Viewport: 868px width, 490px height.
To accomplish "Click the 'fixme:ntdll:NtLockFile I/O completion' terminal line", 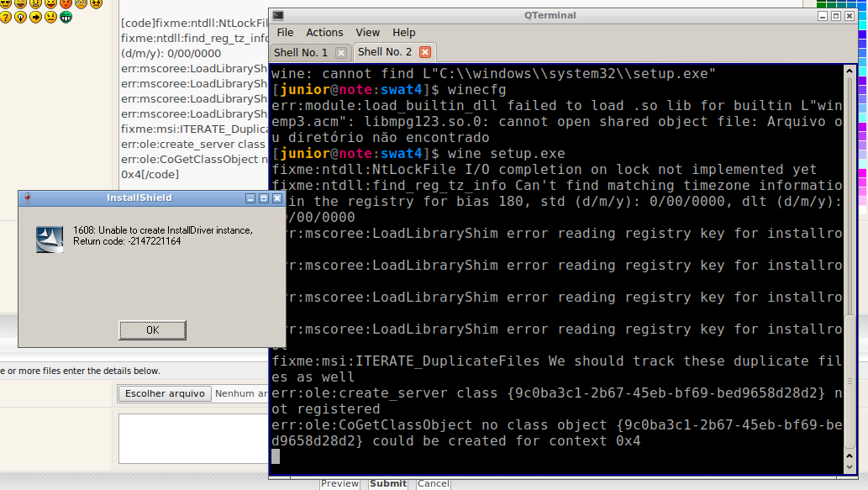I will [544, 170].
